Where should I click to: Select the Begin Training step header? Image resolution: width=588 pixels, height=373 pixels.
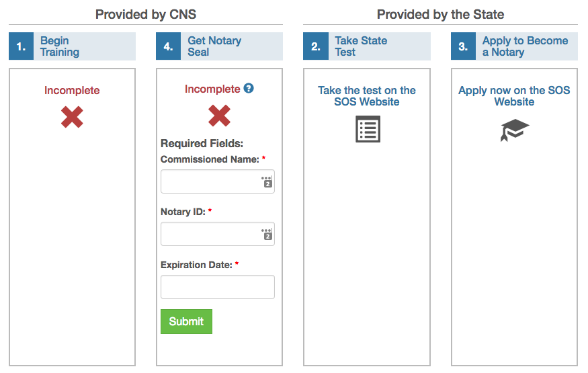[60, 46]
